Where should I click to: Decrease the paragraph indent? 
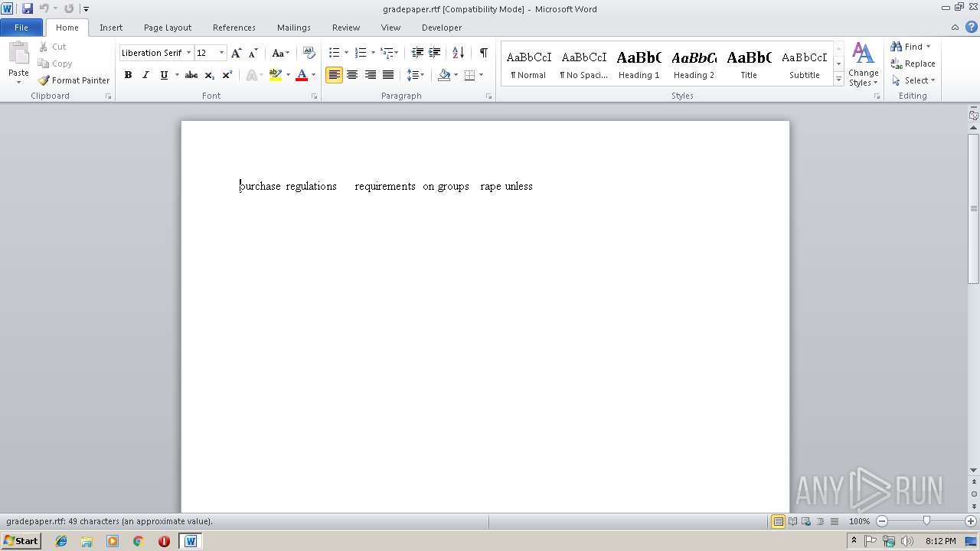pyautogui.click(x=417, y=53)
